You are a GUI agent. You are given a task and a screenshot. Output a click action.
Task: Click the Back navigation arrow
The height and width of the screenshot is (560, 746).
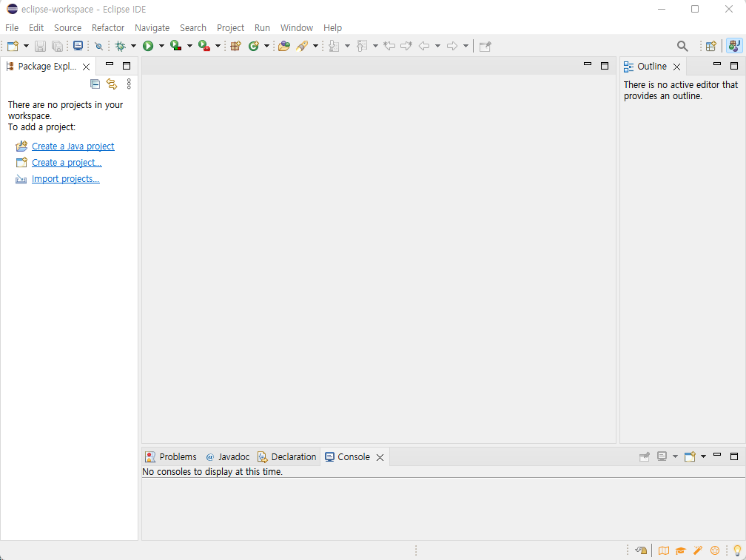point(424,46)
